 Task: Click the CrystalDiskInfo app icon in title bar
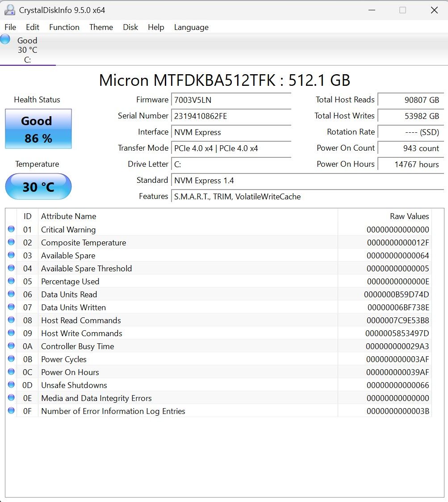pyautogui.click(x=10, y=10)
